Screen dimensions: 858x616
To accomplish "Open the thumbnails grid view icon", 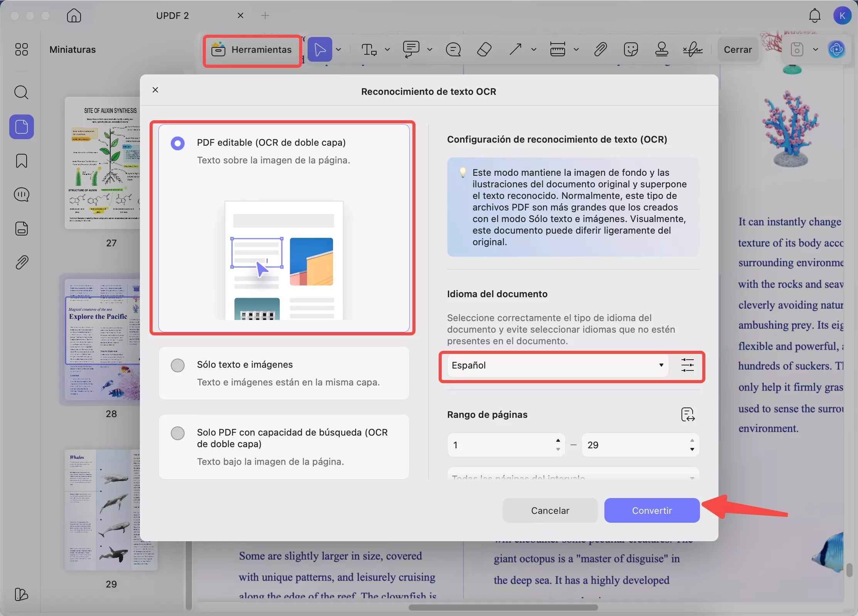I will click(21, 49).
